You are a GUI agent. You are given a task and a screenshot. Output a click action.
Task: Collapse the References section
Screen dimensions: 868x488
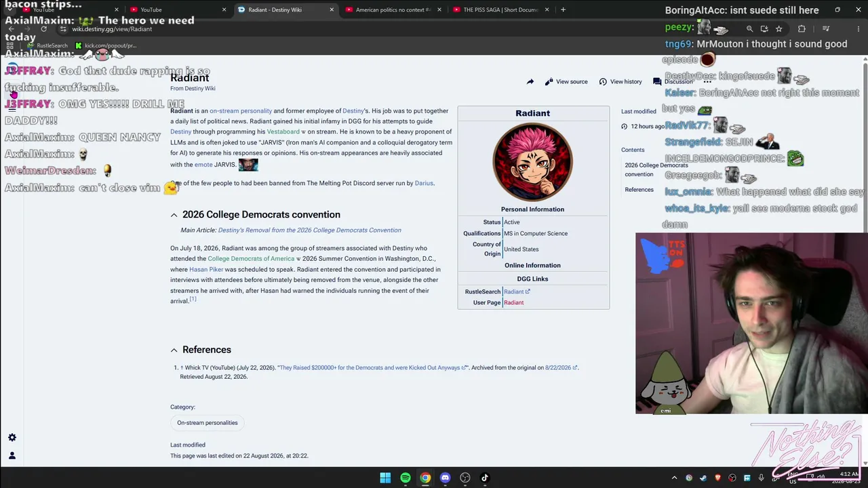pyautogui.click(x=174, y=350)
